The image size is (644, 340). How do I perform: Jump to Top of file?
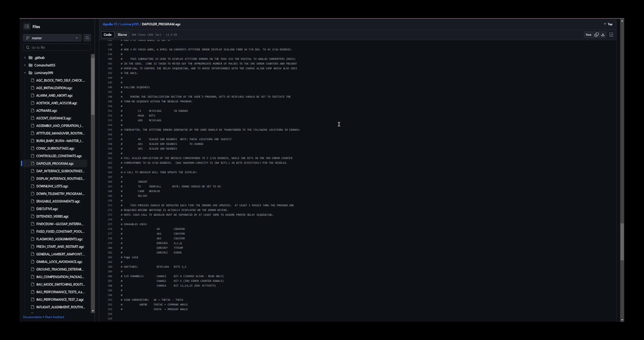608,24
